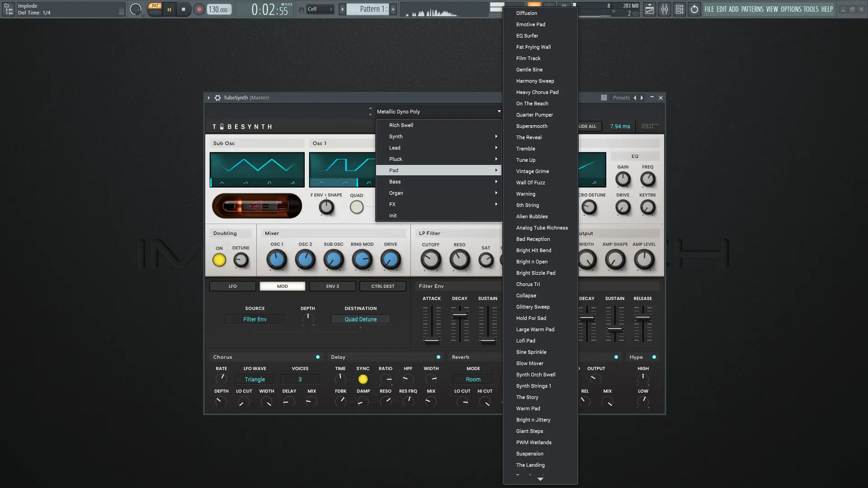
Task: Open the Quad Detune destination dropdown
Action: 360,319
